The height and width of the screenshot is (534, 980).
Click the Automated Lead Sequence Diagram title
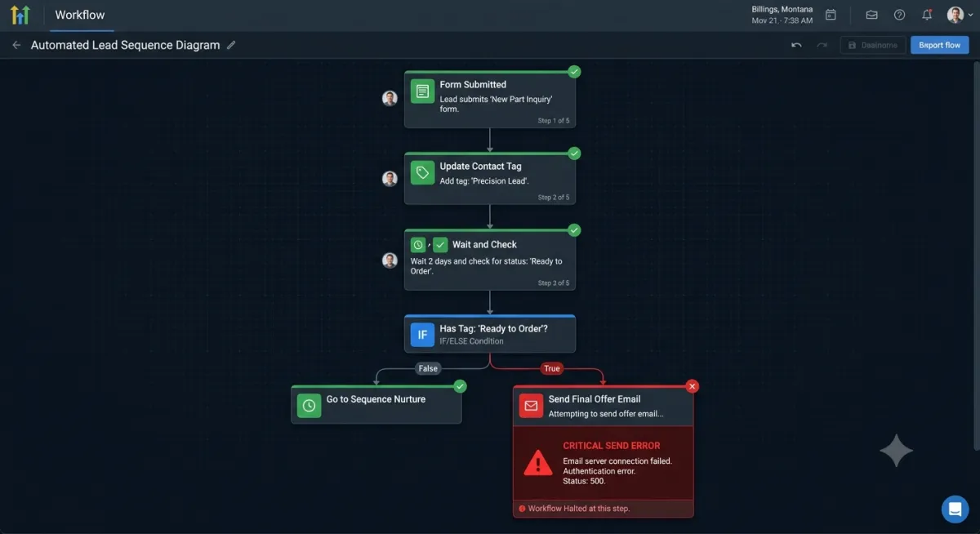point(125,45)
